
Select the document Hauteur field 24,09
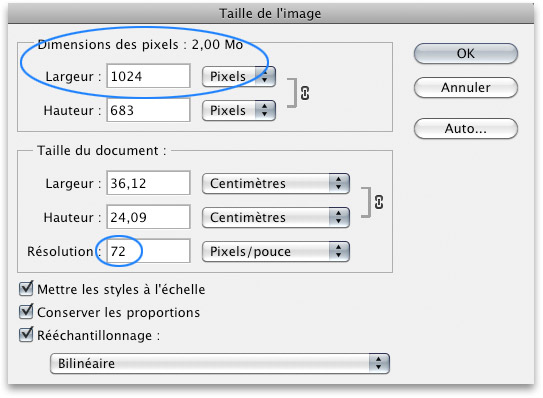pyautogui.click(x=149, y=217)
